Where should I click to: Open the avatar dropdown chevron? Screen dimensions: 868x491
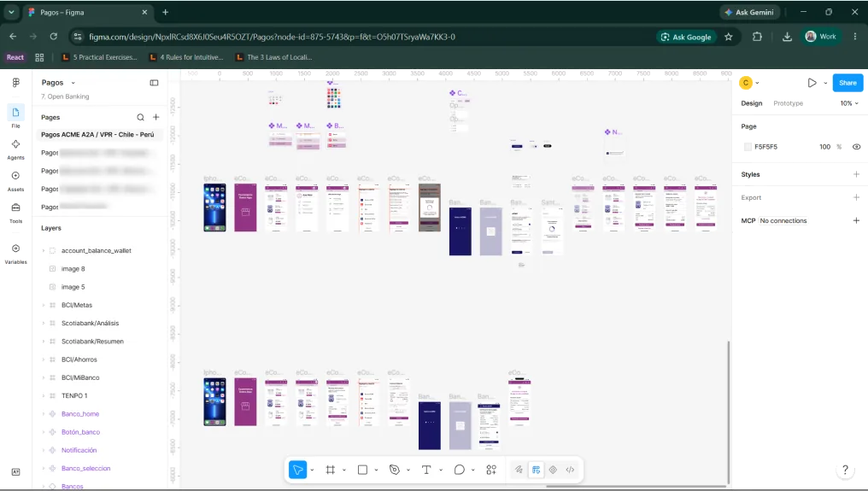pos(757,83)
